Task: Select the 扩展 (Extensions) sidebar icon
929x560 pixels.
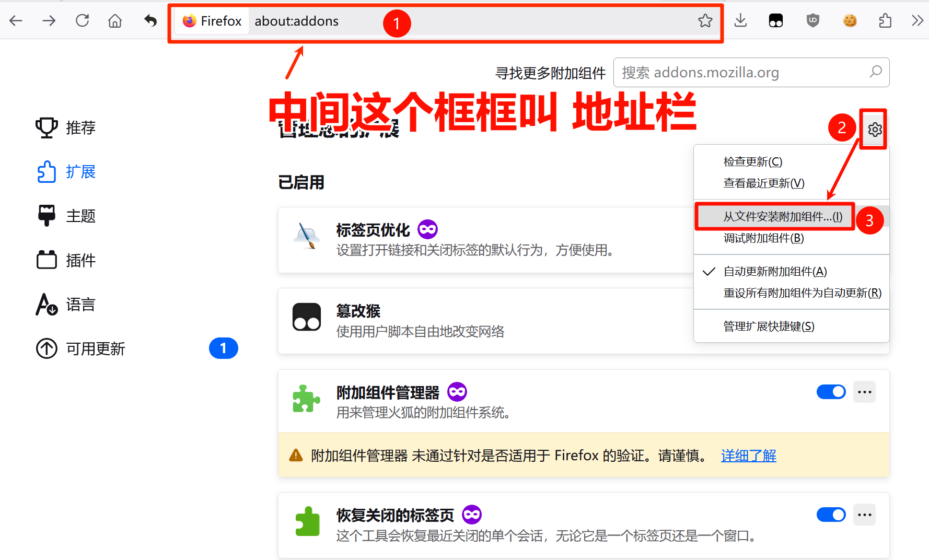Action: coord(80,172)
